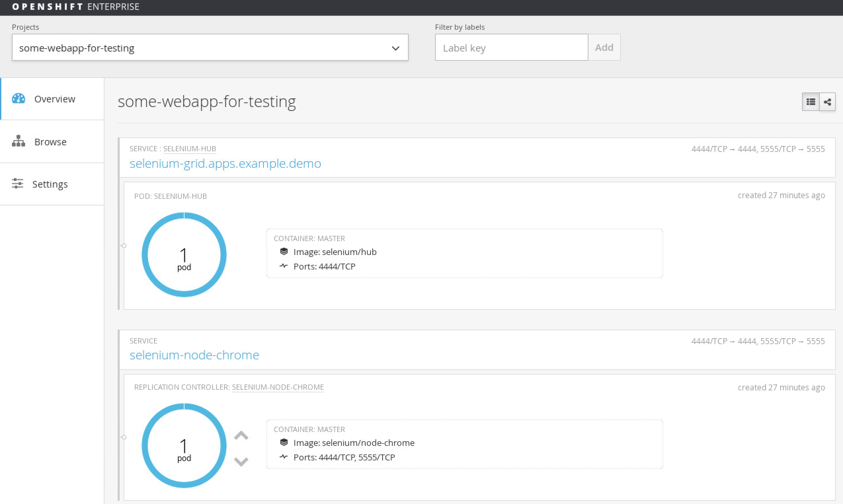Open selenium-node-chrome service link
This screenshot has width=843, height=504.
click(x=194, y=355)
